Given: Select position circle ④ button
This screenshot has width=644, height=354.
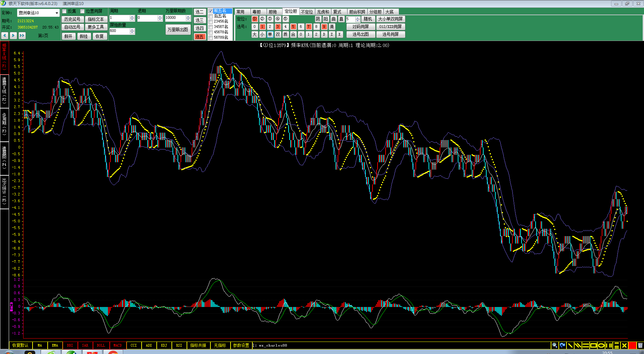Looking at the screenshot, I should (278, 19).
